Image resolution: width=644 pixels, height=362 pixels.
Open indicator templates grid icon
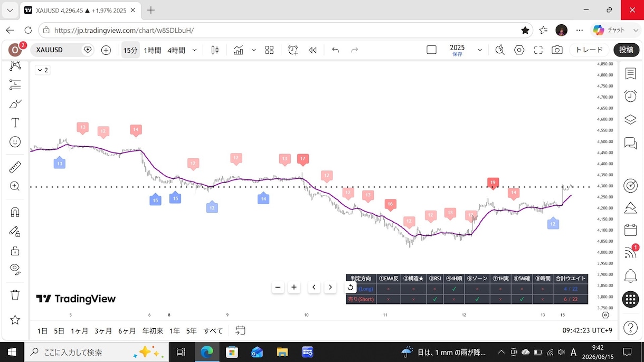point(269,50)
